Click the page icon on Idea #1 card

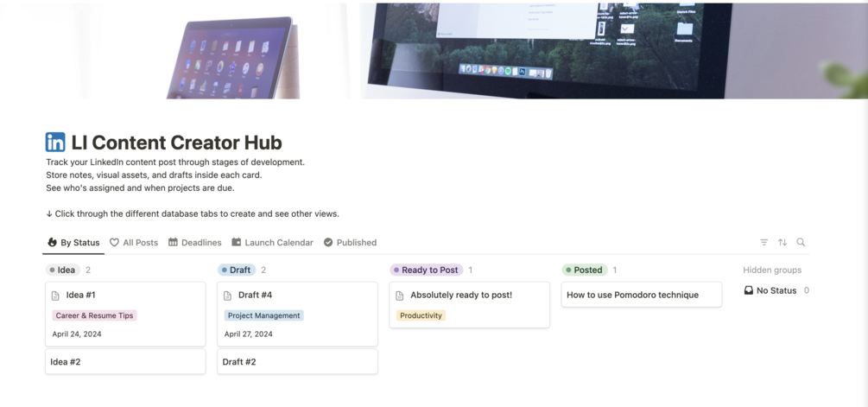coord(55,296)
